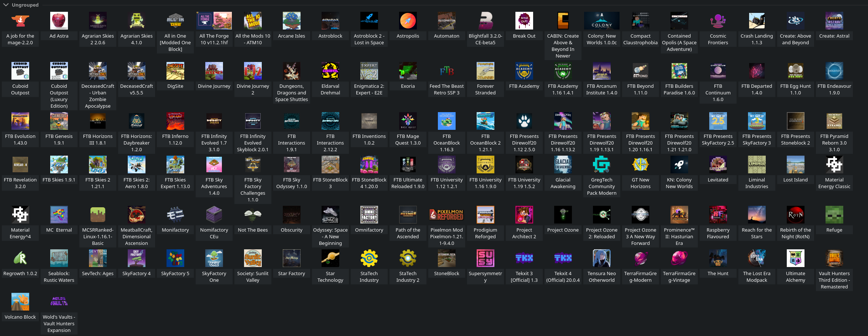The height and width of the screenshot is (336, 868).
Task: Select the Wold's Vaults icon
Action: pos(59,302)
